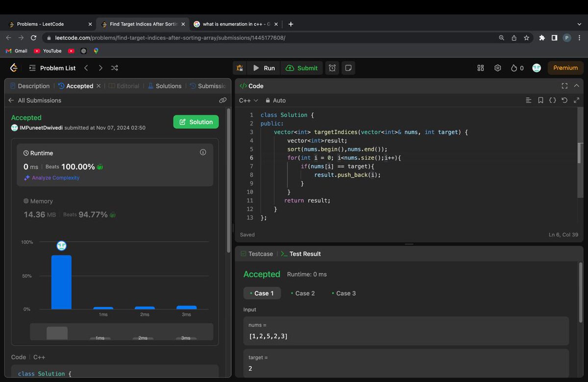The width and height of the screenshot is (588, 382).
Task: Show runtime info icon
Action: click(203, 153)
